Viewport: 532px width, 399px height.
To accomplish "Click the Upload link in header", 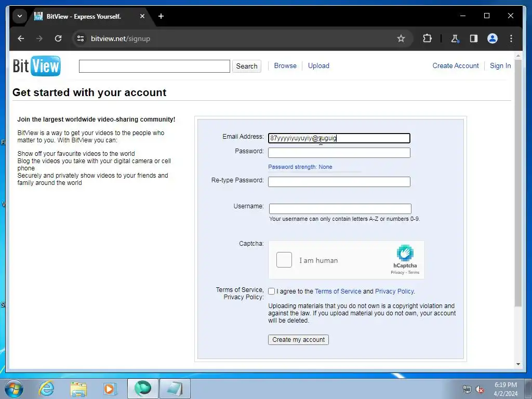I will click(318, 66).
